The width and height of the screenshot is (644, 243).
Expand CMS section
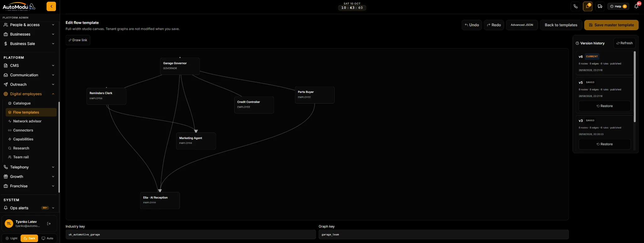(x=29, y=65)
